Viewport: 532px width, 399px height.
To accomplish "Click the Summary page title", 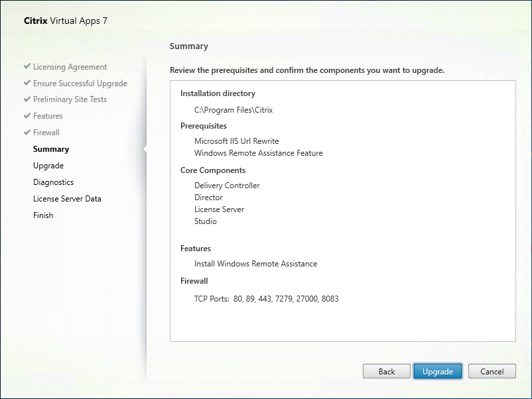I will (189, 46).
